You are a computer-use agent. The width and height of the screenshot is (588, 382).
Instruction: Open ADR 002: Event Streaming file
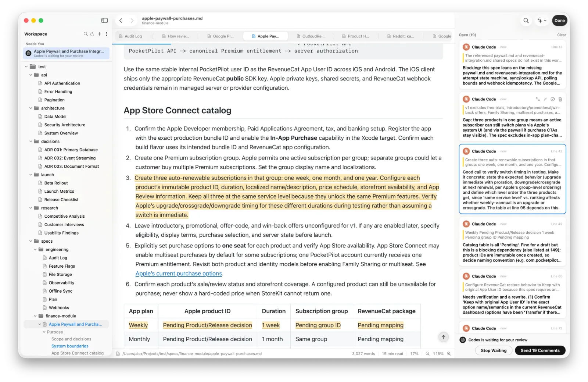pos(70,158)
